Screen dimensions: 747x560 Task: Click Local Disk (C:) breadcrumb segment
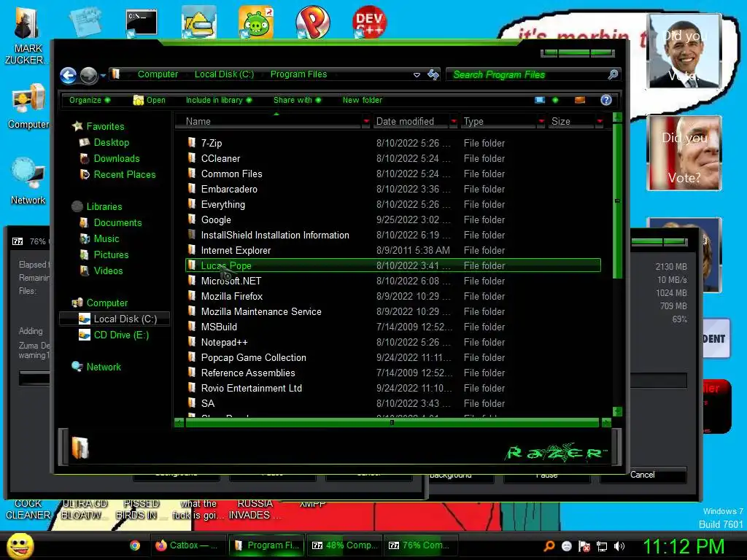(224, 74)
